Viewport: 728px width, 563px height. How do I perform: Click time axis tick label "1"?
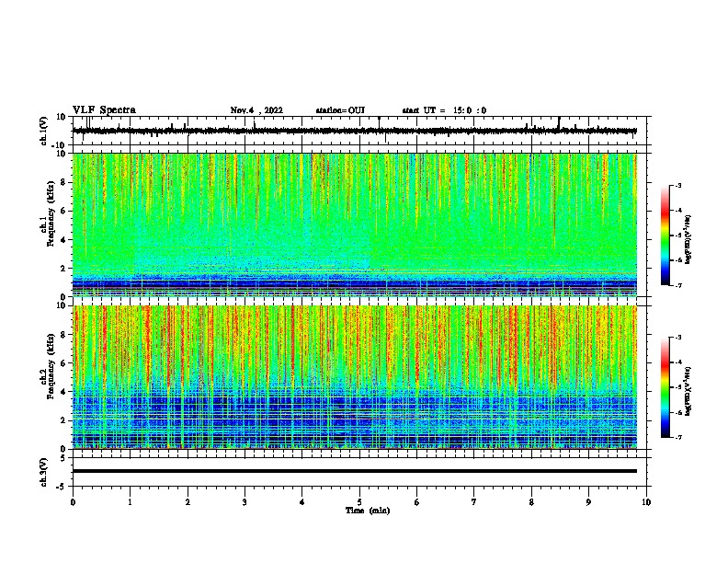(130, 502)
